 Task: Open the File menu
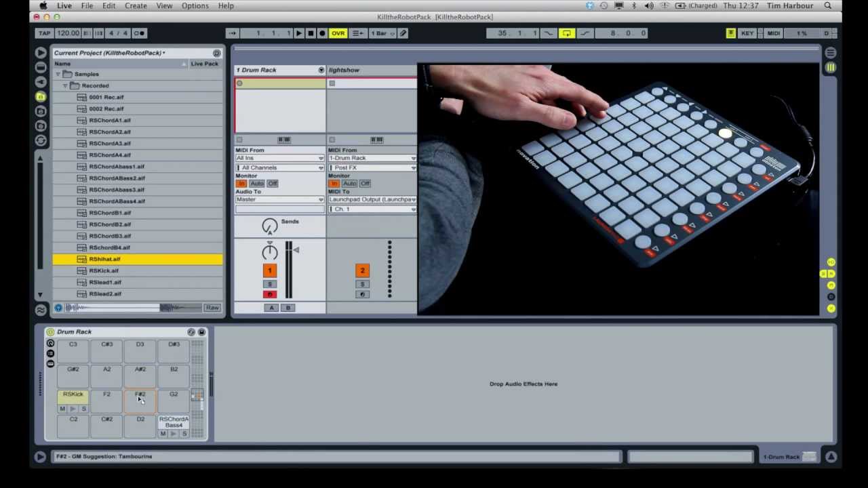coord(87,5)
